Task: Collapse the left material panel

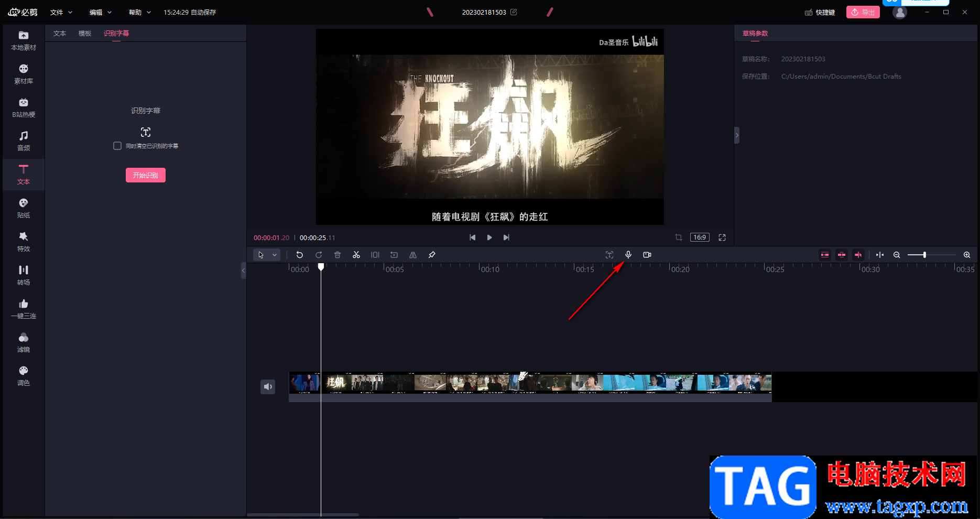Action: click(x=244, y=271)
